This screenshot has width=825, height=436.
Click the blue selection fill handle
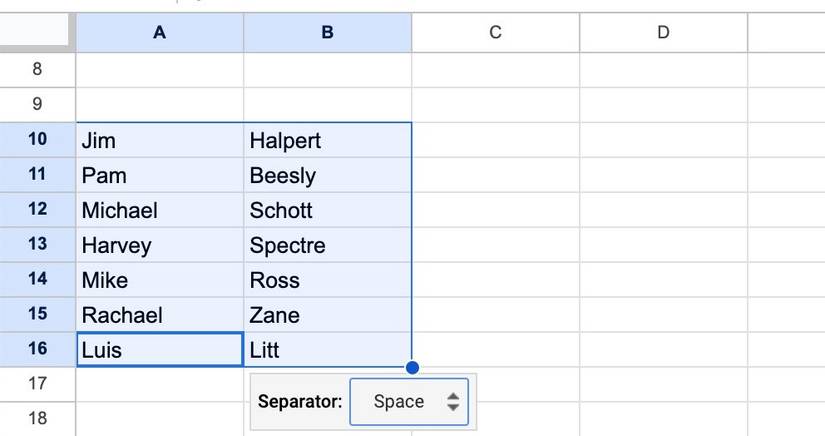[412, 367]
